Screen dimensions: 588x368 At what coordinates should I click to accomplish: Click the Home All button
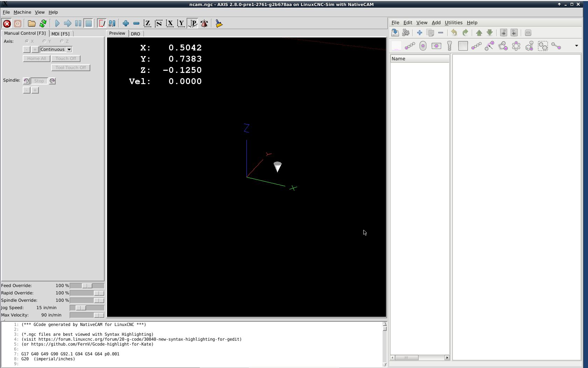36,59
